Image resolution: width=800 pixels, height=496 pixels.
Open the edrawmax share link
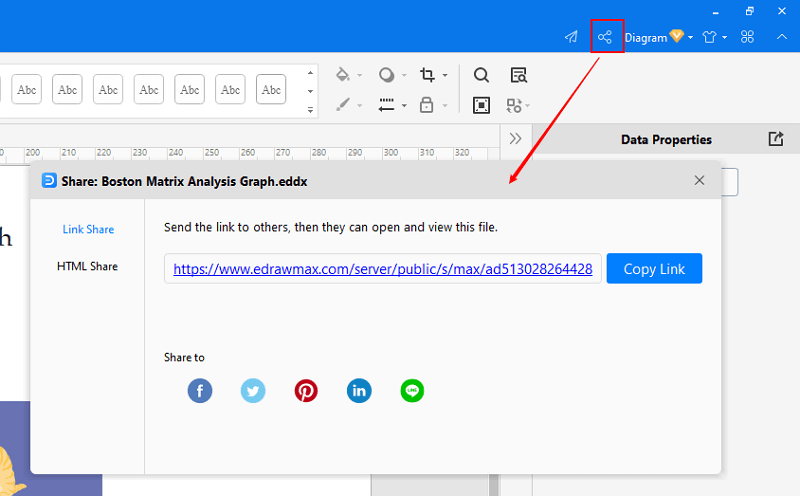click(x=383, y=269)
